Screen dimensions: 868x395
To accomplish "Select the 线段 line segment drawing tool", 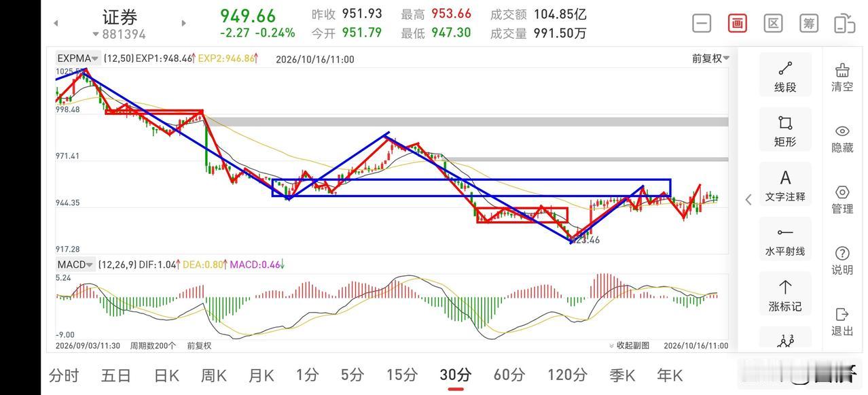I will pyautogui.click(x=785, y=75).
